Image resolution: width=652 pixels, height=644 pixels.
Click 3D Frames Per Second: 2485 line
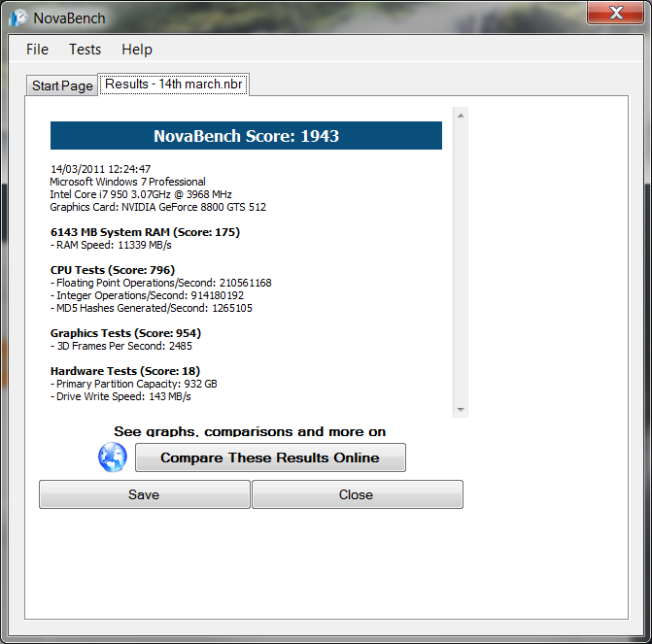[121, 346]
